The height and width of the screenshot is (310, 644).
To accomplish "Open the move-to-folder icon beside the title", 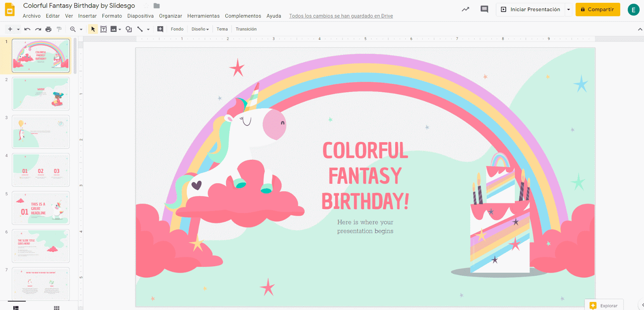I will click(157, 6).
